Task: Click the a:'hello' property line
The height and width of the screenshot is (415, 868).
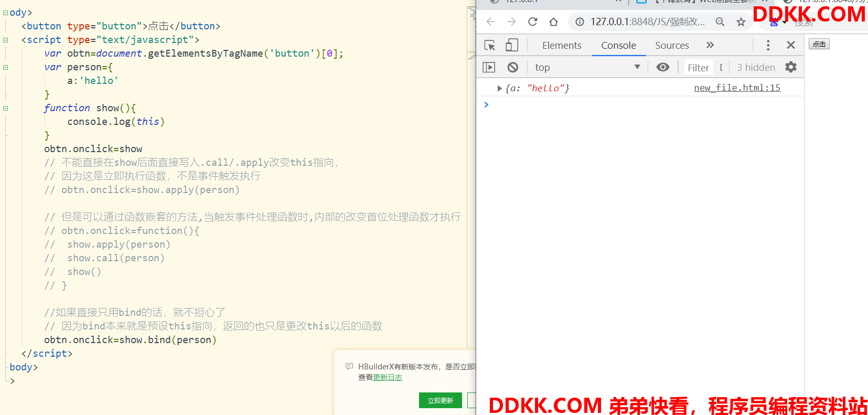Action: coord(93,81)
